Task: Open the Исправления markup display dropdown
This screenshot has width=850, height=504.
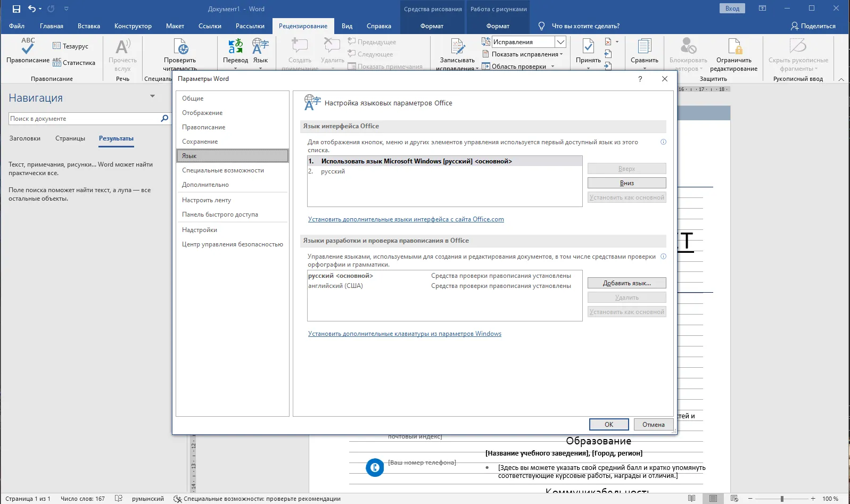Action: pyautogui.click(x=560, y=42)
